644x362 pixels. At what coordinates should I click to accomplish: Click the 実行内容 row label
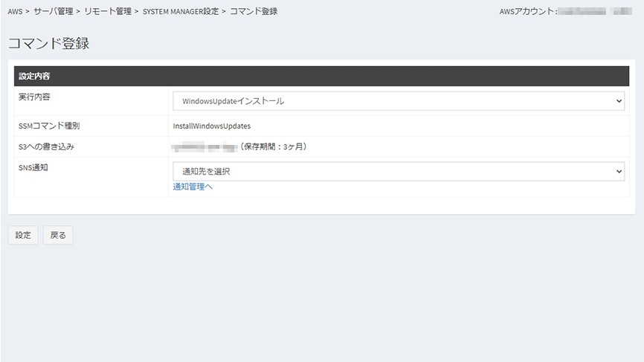(34, 97)
